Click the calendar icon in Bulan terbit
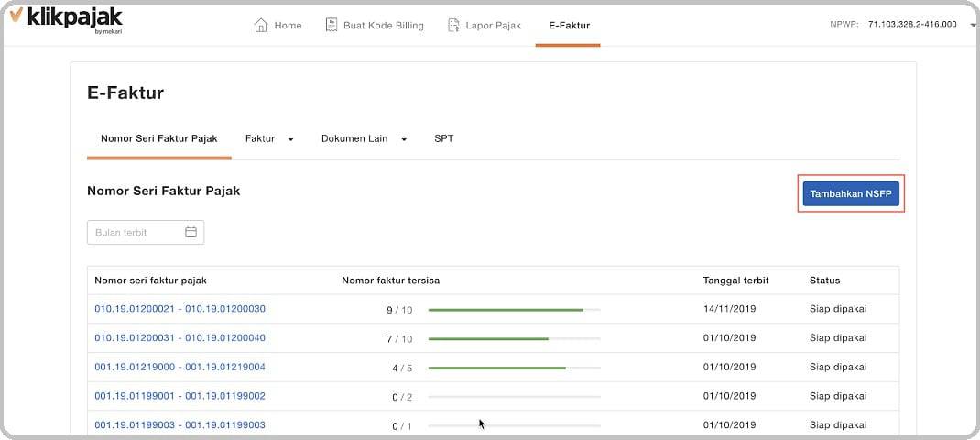The height and width of the screenshot is (440, 980). 191,232
